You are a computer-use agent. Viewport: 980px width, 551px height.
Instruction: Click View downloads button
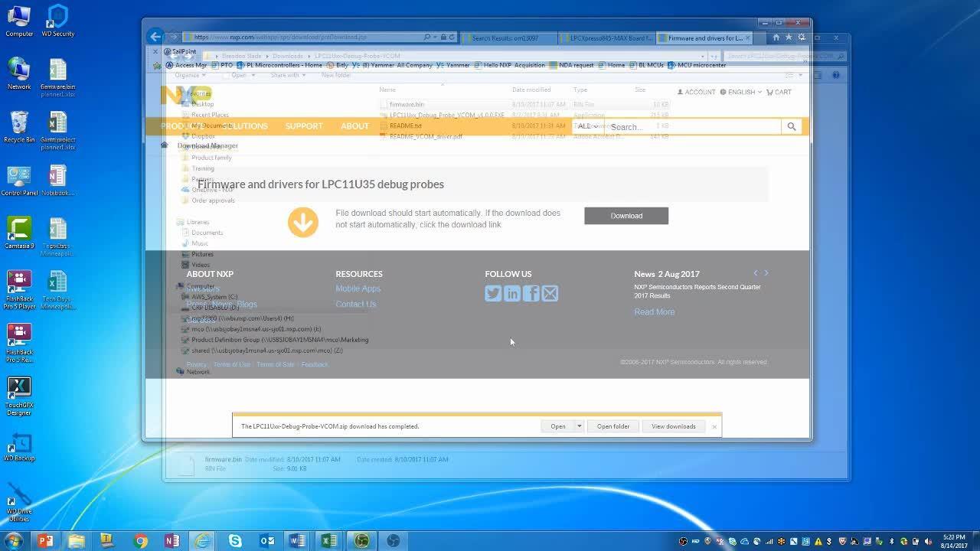pos(674,426)
